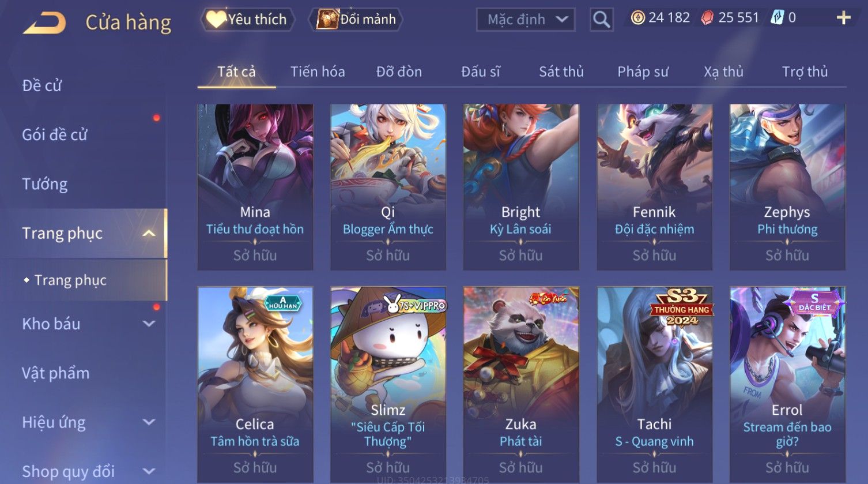Select the Tachi S - Quang vinh skin

click(654, 385)
